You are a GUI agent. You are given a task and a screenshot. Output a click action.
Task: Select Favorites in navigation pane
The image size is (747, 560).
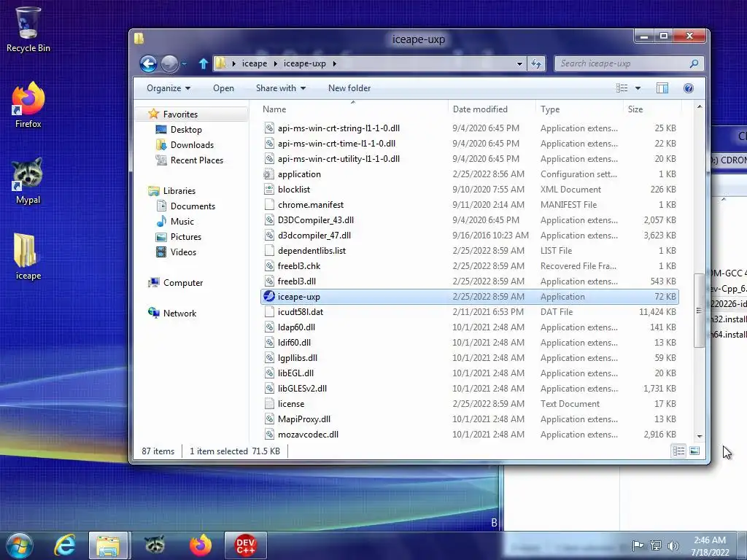[180, 114]
